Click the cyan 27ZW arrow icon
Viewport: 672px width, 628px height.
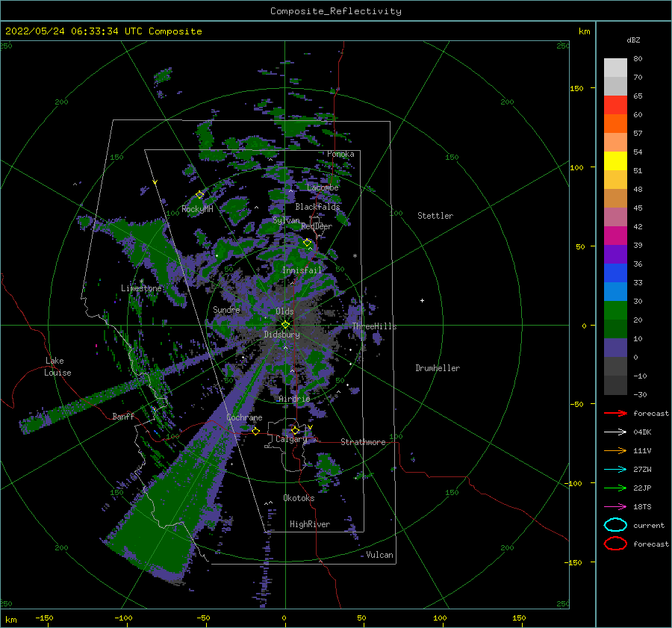click(615, 470)
